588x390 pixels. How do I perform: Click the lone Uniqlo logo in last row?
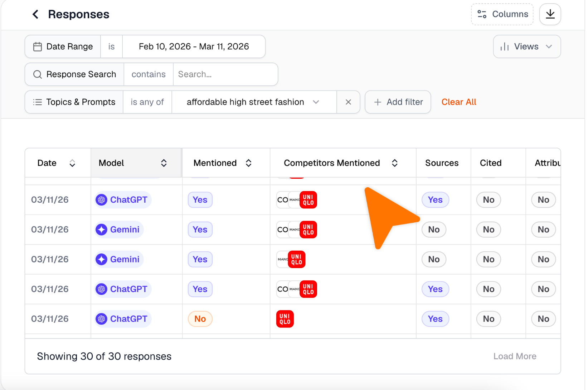point(285,319)
